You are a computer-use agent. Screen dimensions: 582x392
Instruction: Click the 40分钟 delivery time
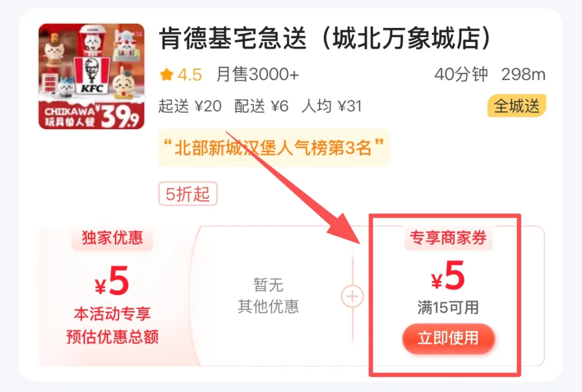coord(461,74)
